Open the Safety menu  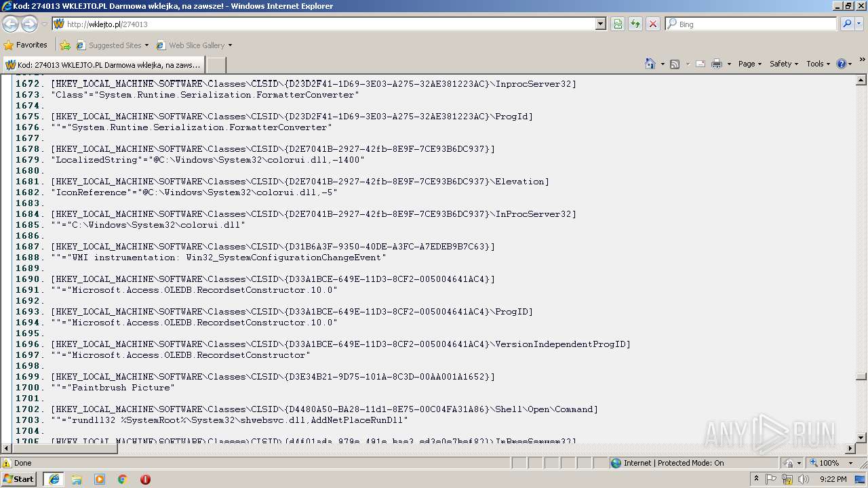784,64
